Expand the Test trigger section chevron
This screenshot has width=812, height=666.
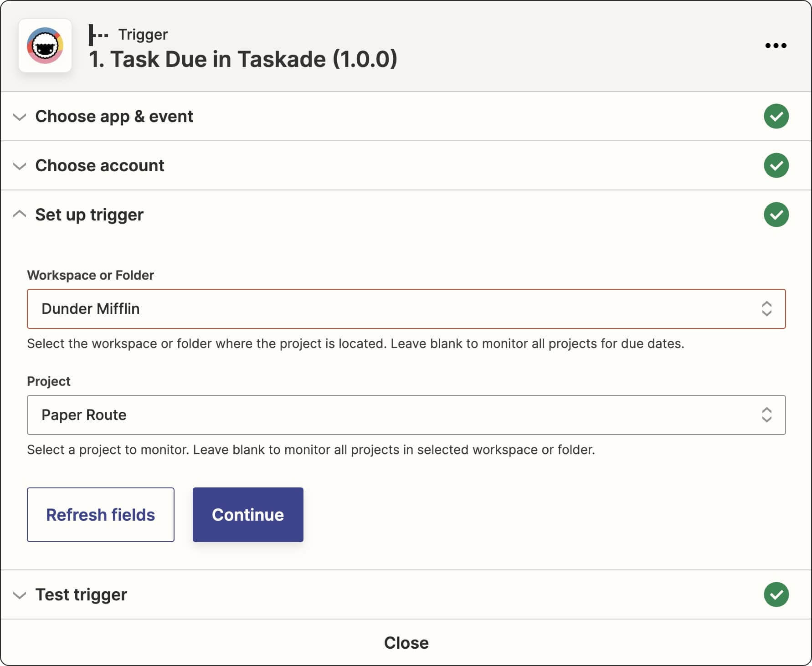[x=20, y=595]
